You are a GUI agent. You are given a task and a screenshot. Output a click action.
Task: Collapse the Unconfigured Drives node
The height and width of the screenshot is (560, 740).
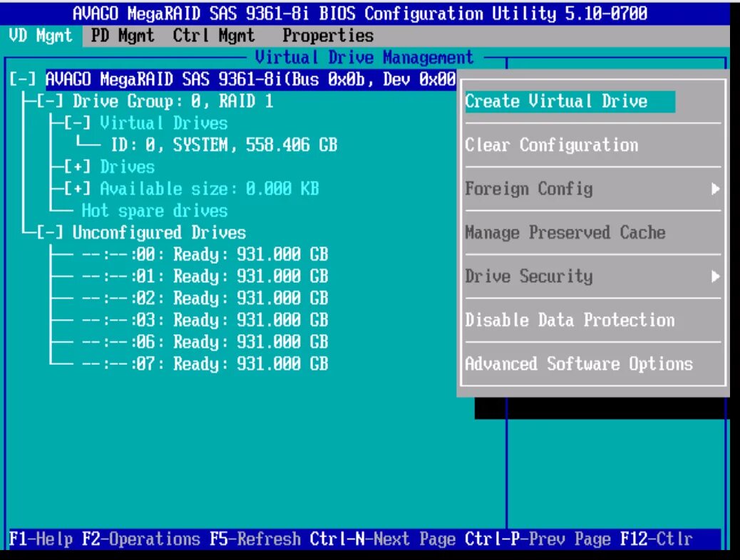click(x=50, y=232)
